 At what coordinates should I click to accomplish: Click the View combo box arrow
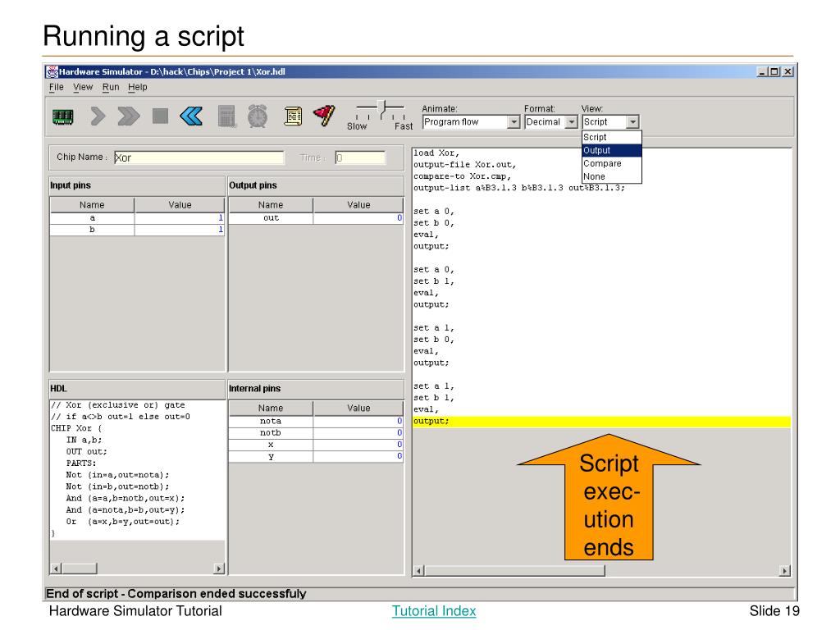[x=632, y=122]
